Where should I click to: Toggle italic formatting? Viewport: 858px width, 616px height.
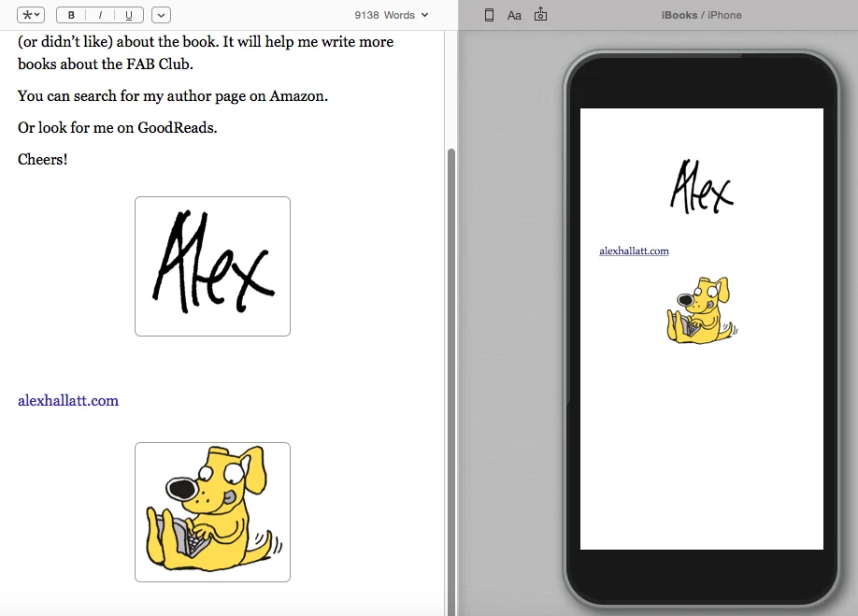[99, 14]
